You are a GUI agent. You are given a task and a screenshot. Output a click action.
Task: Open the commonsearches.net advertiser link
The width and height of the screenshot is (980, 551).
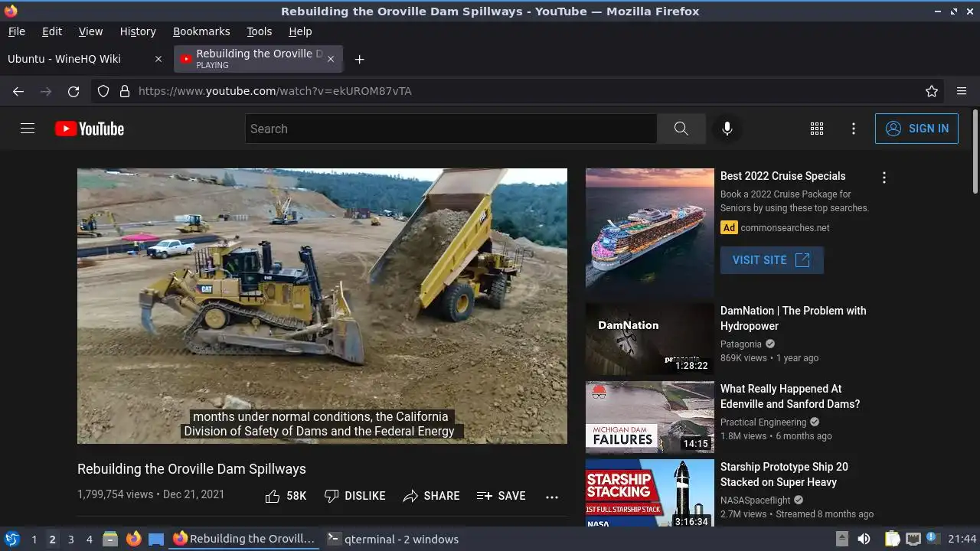coord(785,228)
